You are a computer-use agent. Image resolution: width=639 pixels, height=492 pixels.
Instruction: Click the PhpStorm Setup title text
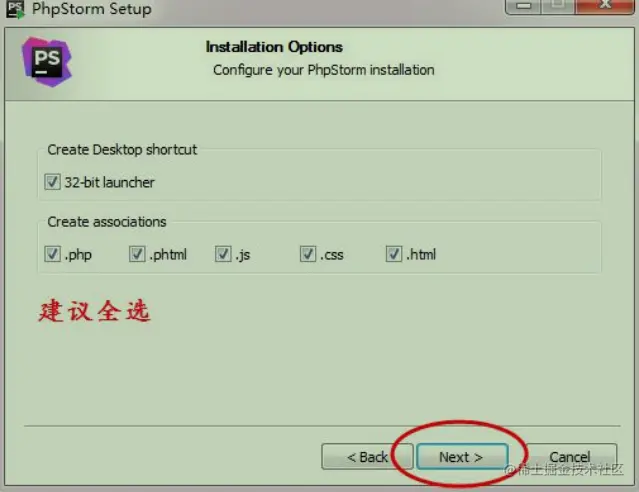pos(92,9)
